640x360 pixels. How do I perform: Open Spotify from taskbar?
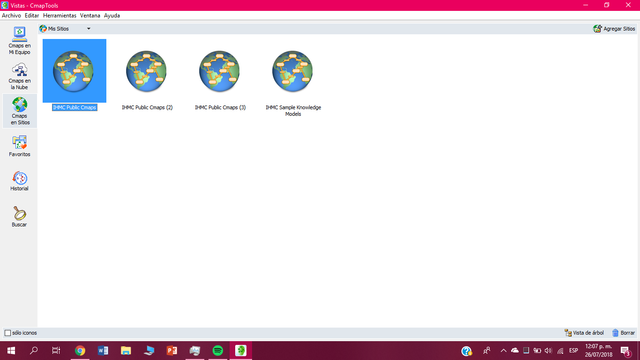tap(218, 351)
